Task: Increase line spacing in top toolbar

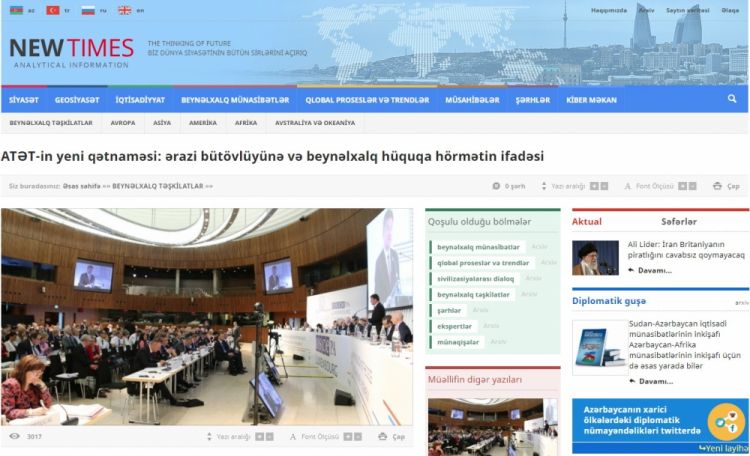Action: (594, 186)
